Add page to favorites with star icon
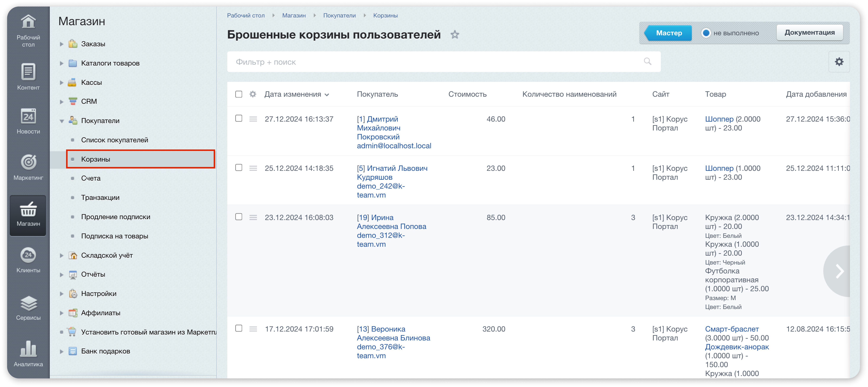 455,34
